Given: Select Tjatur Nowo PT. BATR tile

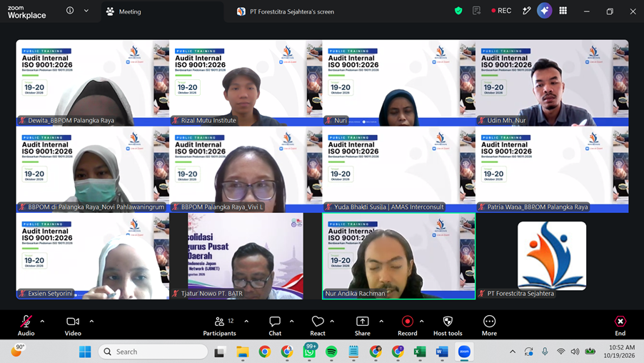Looking at the screenshot, I should tap(246, 256).
